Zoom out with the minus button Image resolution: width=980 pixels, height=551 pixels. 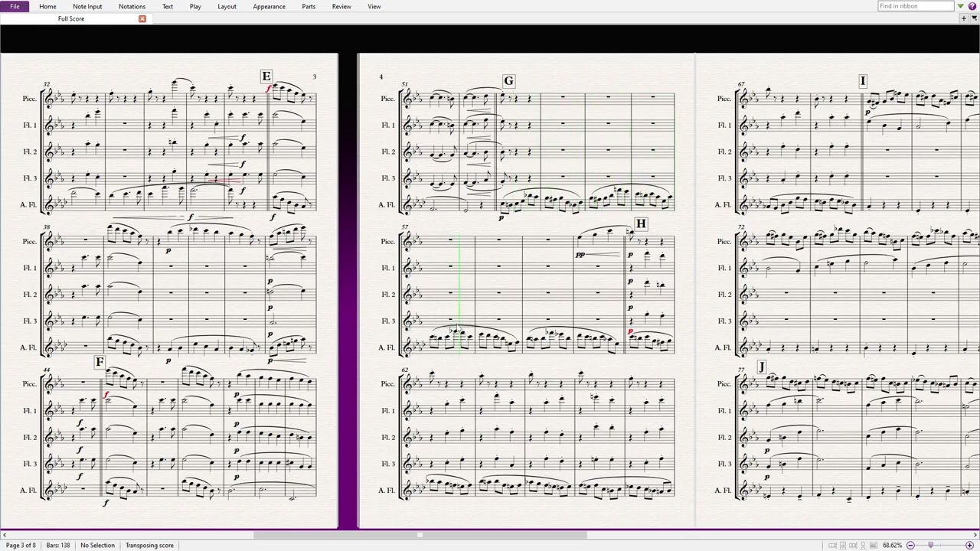(910, 545)
